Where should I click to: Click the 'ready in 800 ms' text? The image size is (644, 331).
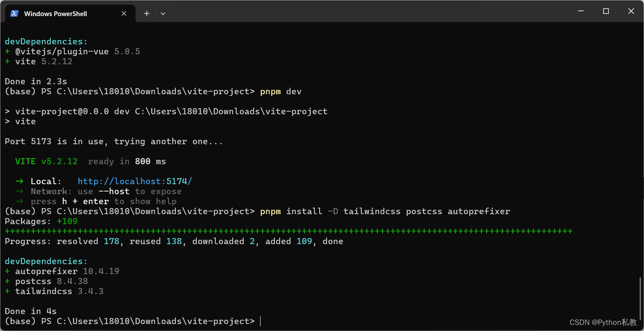pos(127,161)
